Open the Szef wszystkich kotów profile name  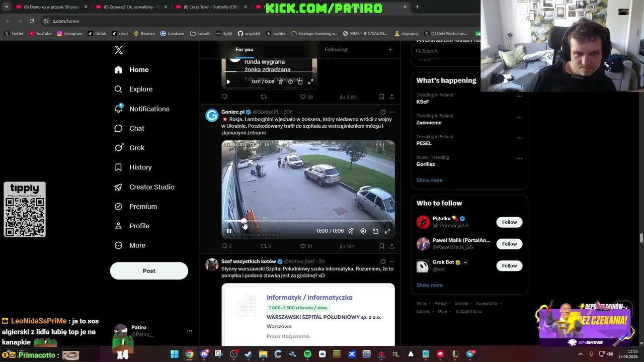[249, 261]
